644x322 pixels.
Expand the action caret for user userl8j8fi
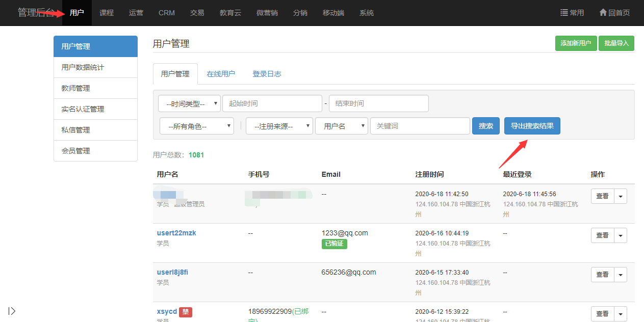click(x=621, y=275)
